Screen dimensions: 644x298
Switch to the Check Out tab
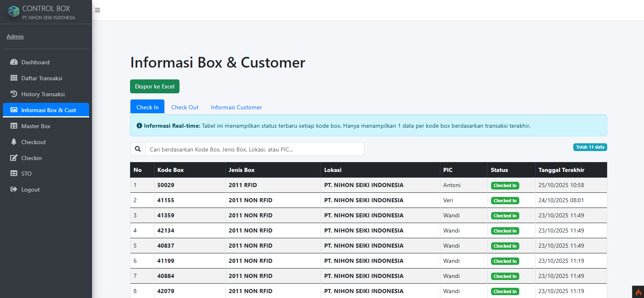pyautogui.click(x=185, y=107)
